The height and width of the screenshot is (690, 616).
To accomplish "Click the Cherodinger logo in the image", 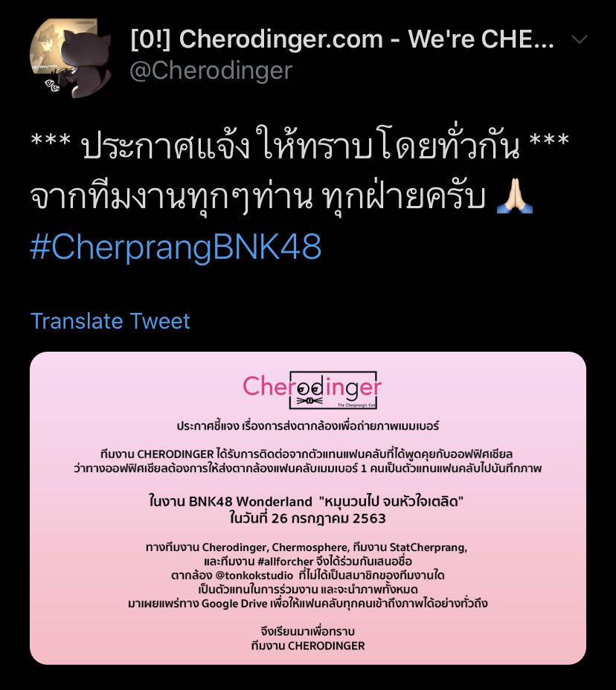I will 312,390.
